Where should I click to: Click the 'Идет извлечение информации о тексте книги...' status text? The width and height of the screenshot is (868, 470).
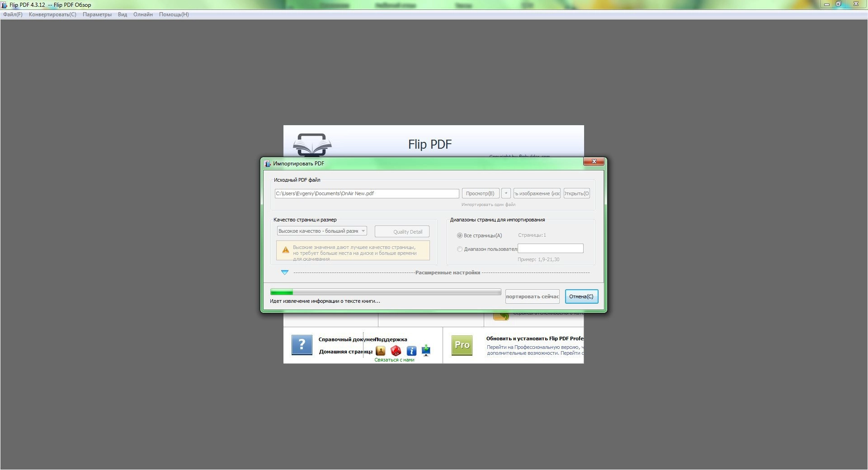point(325,301)
